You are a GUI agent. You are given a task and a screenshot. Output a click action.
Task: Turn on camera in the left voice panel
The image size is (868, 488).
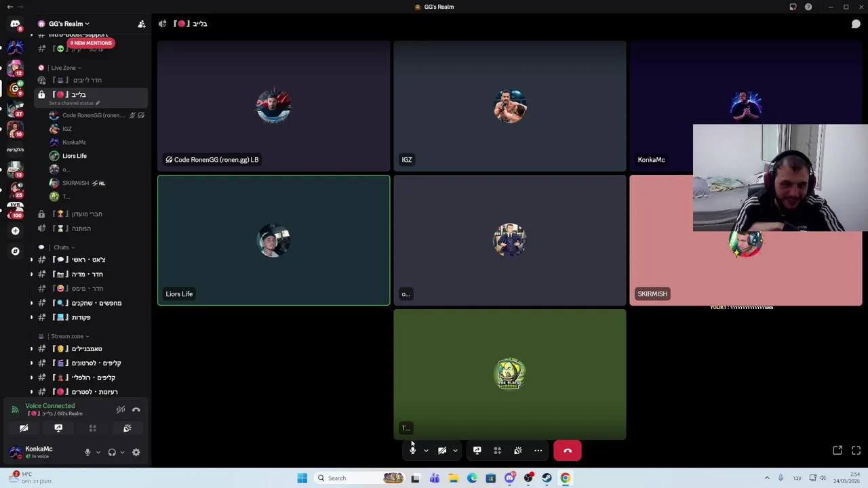coord(24,428)
